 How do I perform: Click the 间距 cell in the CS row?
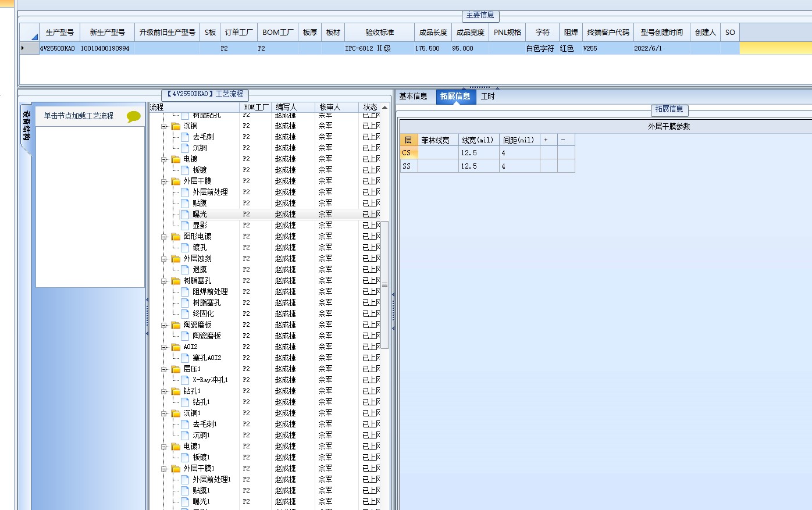coord(519,153)
